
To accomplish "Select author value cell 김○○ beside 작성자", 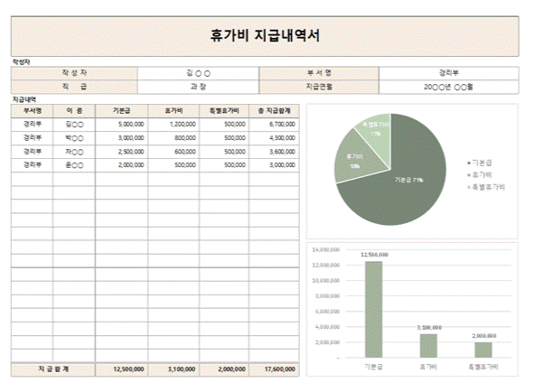I will click(199, 73).
